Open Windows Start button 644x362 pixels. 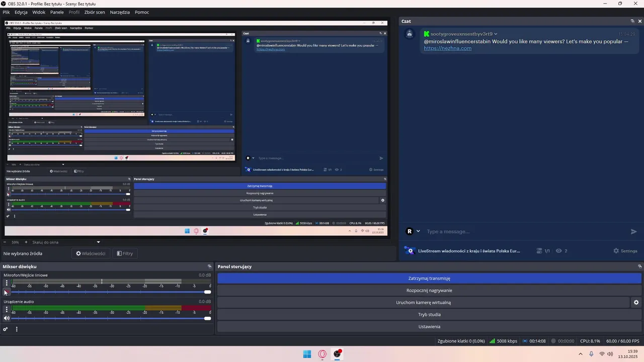tap(307, 354)
